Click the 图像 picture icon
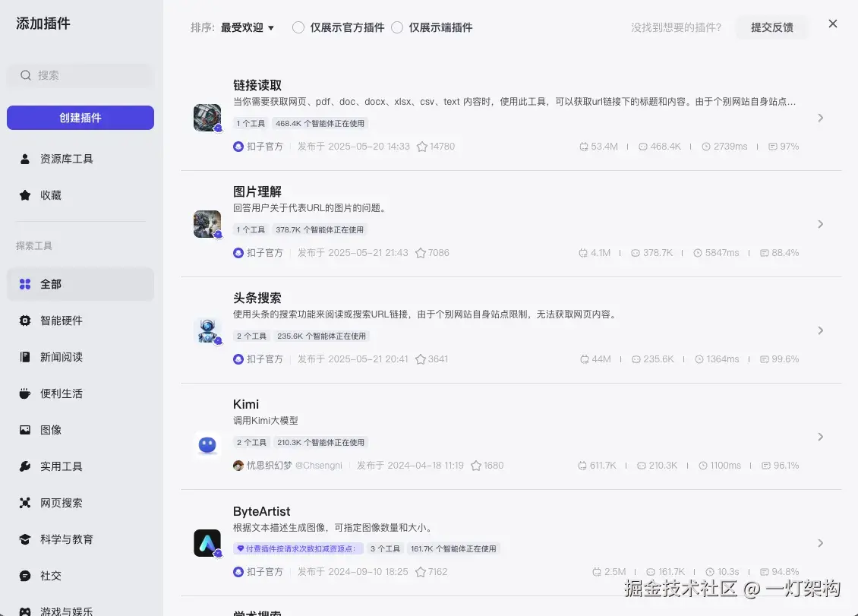858x616 pixels. pyautogui.click(x=25, y=430)
